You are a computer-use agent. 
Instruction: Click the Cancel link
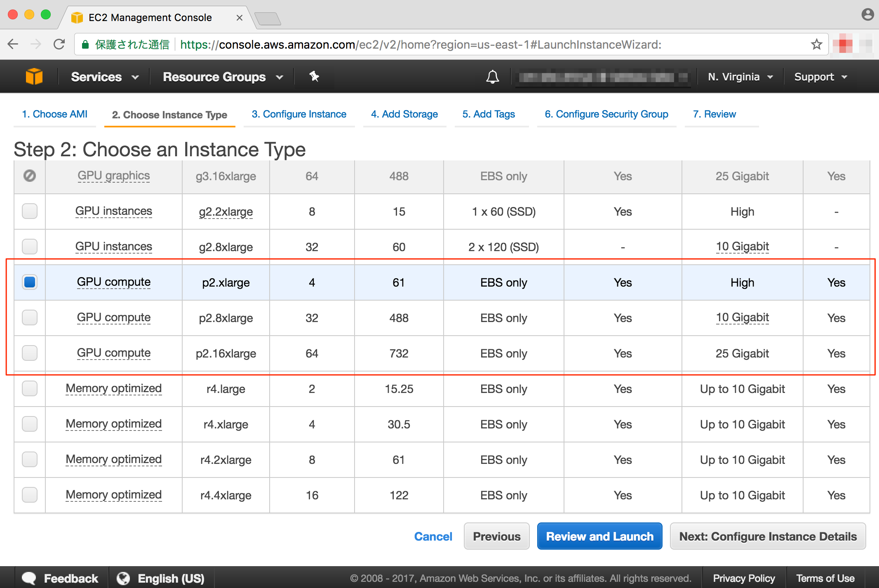(433, 536)
